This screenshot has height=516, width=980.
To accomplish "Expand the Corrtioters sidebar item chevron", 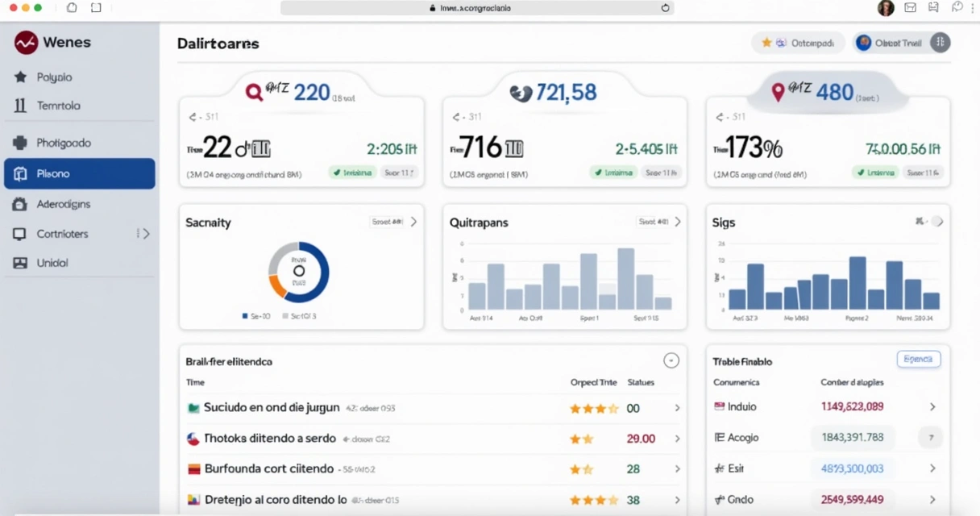I will tap(145, 234).
